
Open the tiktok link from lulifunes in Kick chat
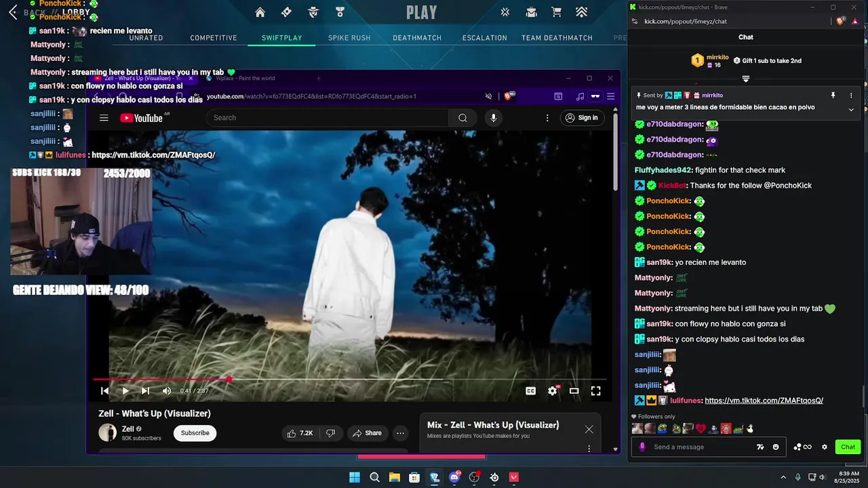[764, 401]
